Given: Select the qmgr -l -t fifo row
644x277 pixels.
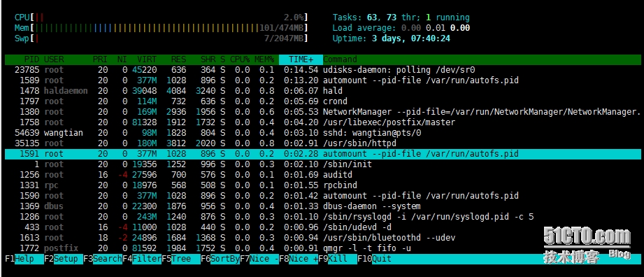Looking at the screenshot, I should pos(323,248).
